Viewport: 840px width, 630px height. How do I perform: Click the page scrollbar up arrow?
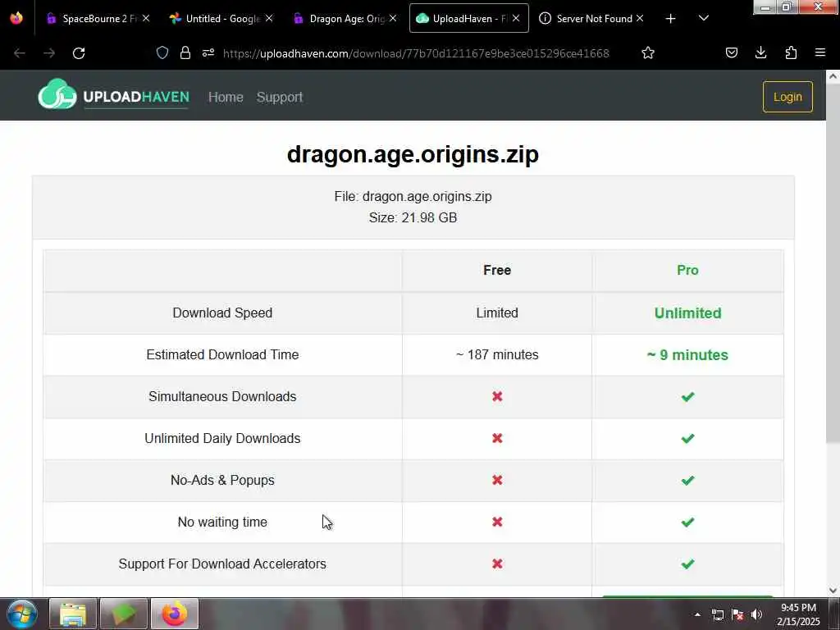(x=833, y=76)
